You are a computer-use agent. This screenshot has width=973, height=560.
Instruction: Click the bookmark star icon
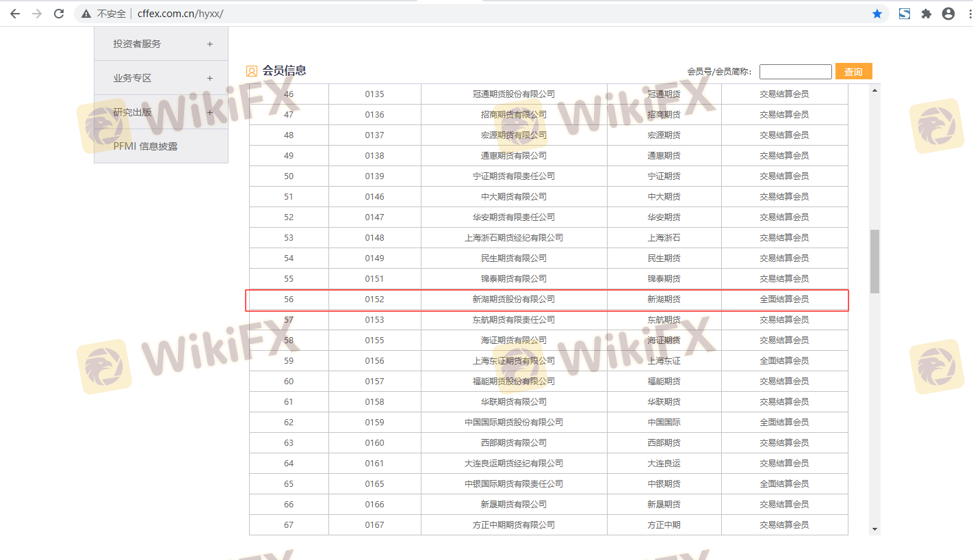(x=877, y=14)
